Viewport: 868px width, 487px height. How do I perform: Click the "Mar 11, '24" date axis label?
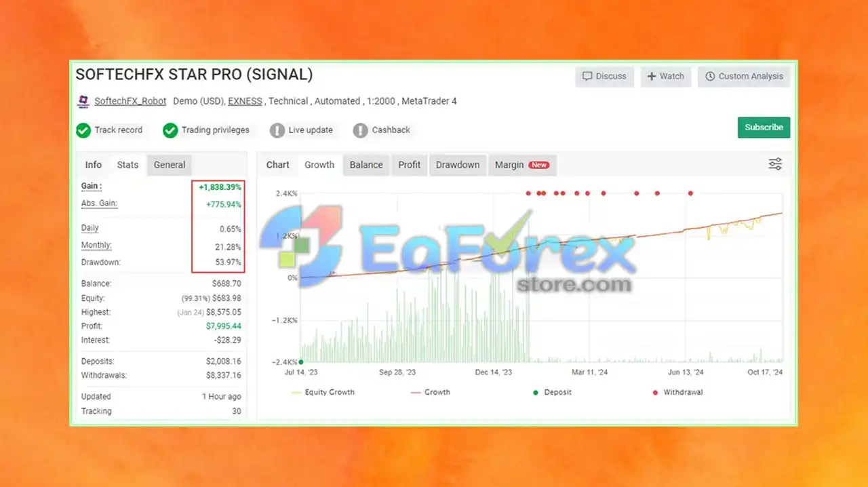(590, 372)
